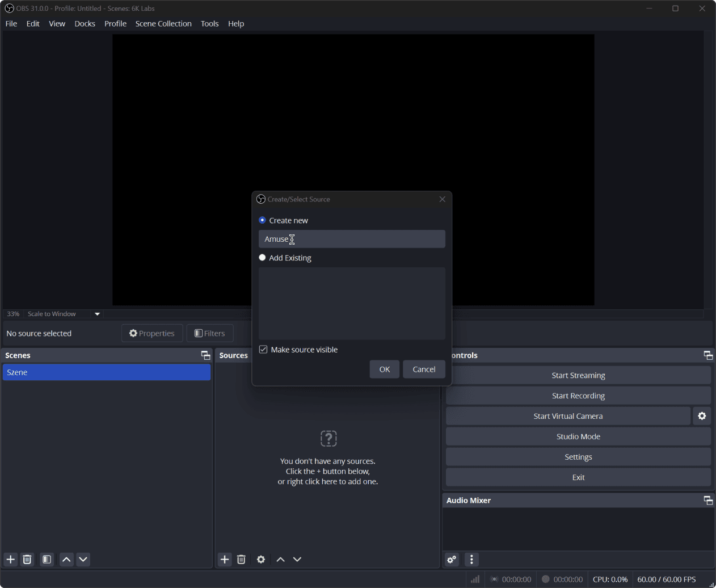
Task: Select the Create new radio button
Action: (x=262, y=220)
